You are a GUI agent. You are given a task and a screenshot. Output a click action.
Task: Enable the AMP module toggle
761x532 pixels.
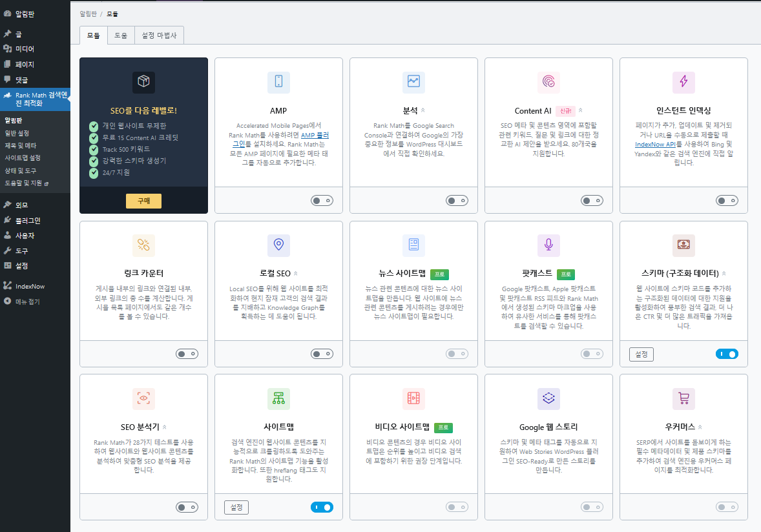coord(322,201)
